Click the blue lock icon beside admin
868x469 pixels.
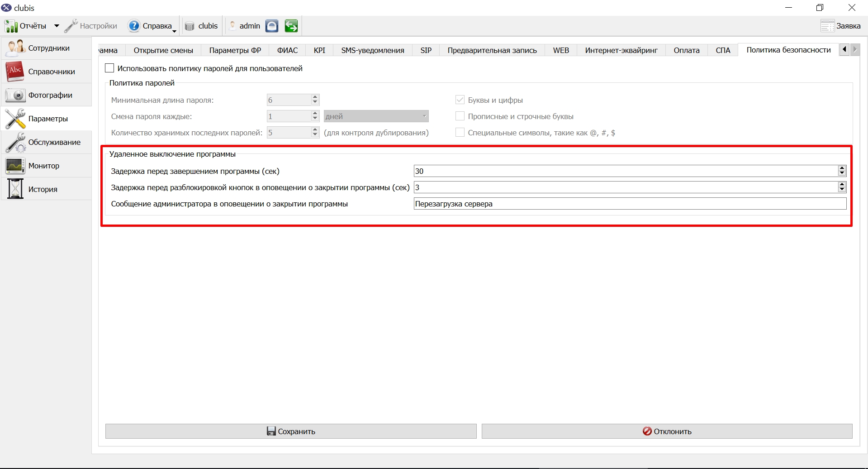pyautogui.click(x=272, y=26)
